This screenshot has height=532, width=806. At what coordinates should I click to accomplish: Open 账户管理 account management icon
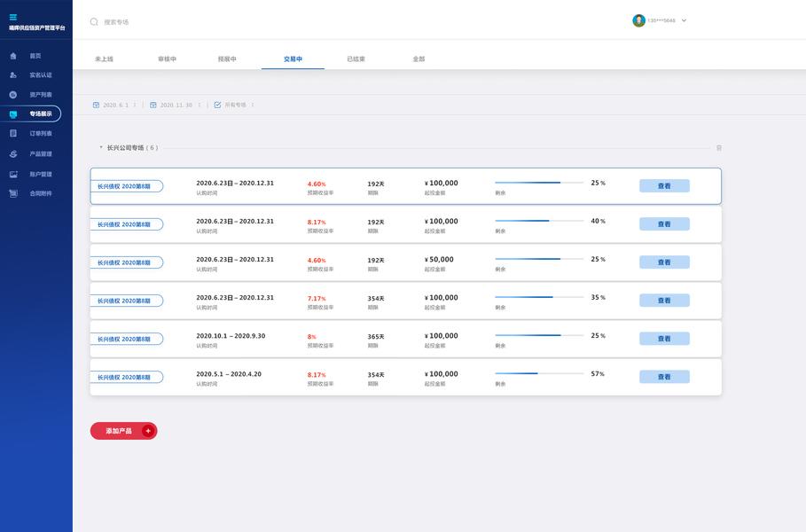tap(13, 175)
